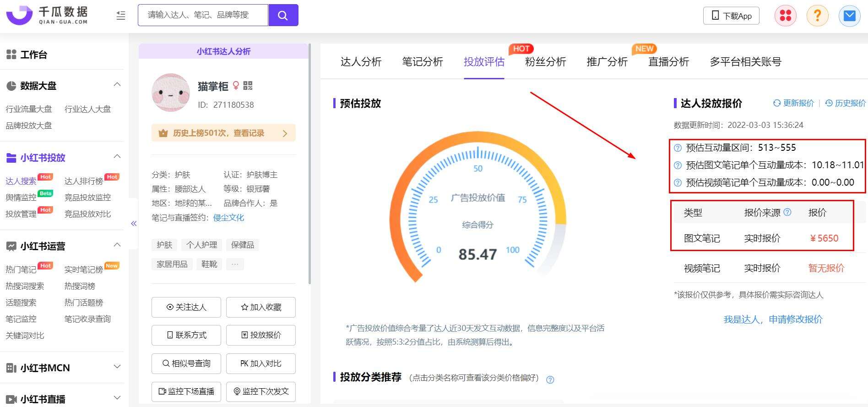This screenshot has height=407, width=868.
Task: Click the PK 加入对比 button
Action: 261,363
